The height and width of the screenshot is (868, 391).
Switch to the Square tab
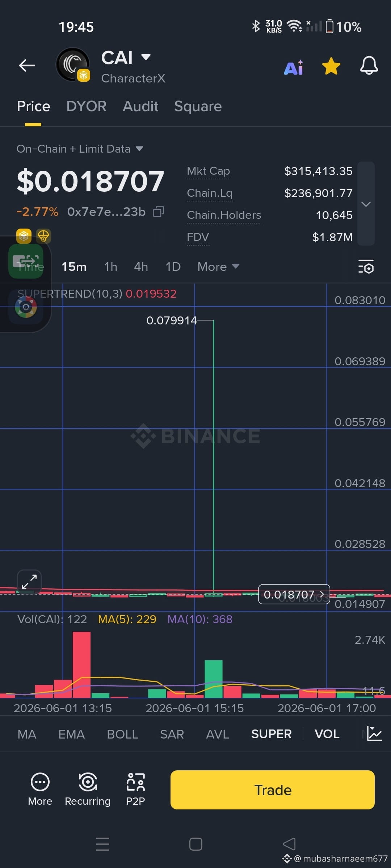[x=198, y=106]
